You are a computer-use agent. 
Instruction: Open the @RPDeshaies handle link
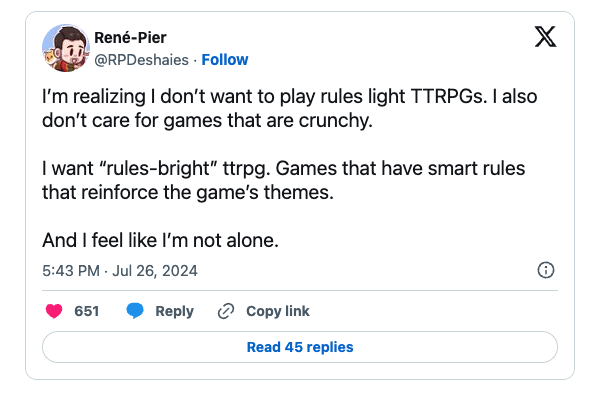click(142, 60)
